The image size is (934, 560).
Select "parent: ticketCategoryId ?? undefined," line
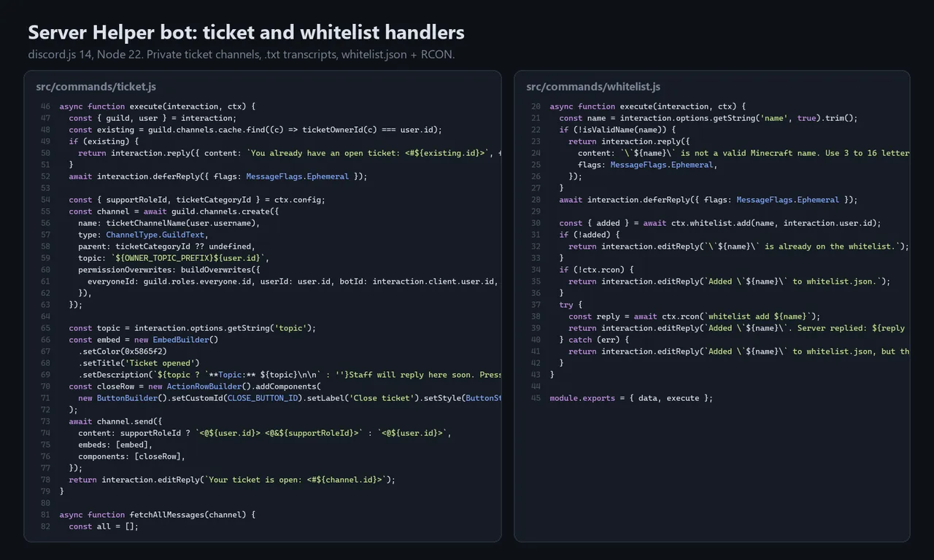166,246
